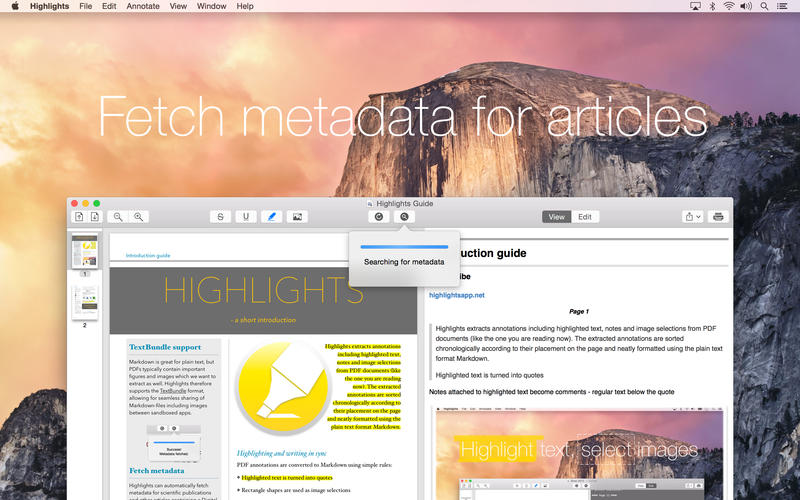Go to next page using down-arrow page icon
This screenshot has height=500, width=800.
click(95, 217)
